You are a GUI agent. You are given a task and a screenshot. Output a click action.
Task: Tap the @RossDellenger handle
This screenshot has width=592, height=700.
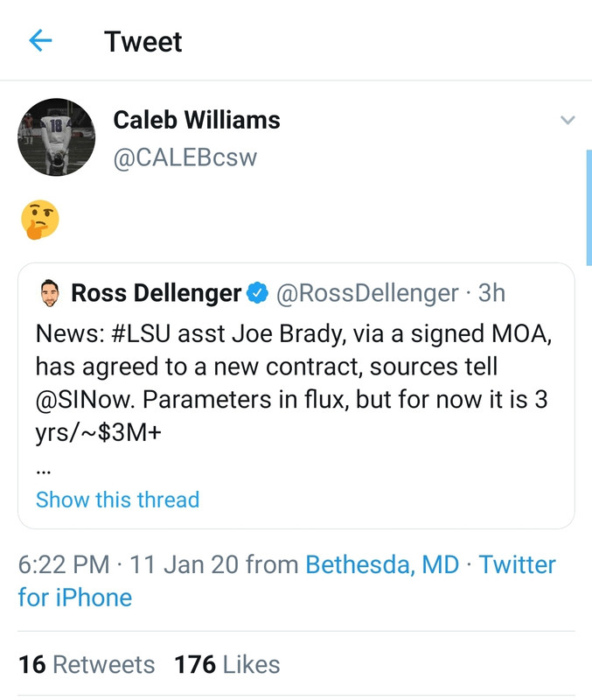coord(367,293)
